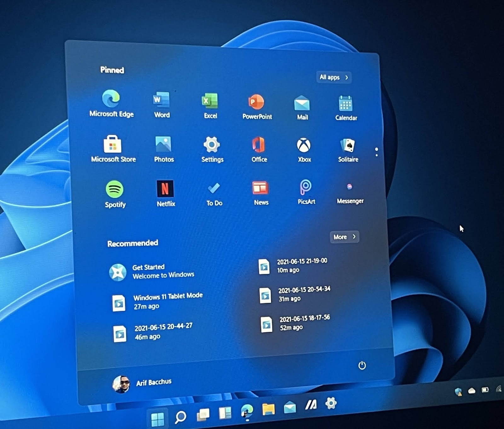
Task: Open the Xbox app
Action: tap(304, 146)
